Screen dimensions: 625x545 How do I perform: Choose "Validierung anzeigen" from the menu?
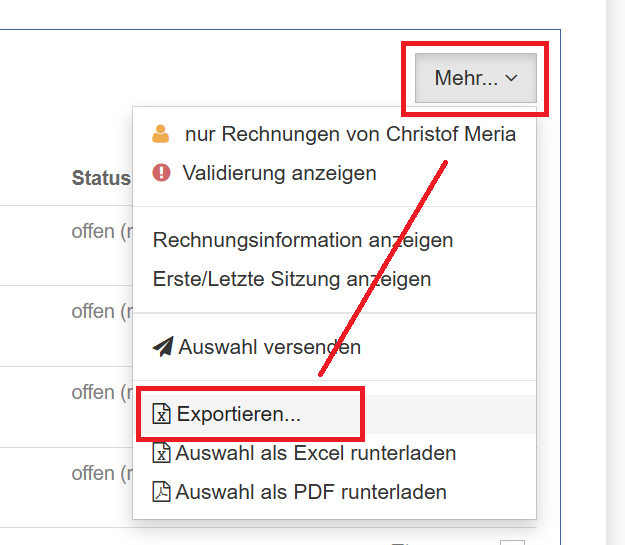279,173
